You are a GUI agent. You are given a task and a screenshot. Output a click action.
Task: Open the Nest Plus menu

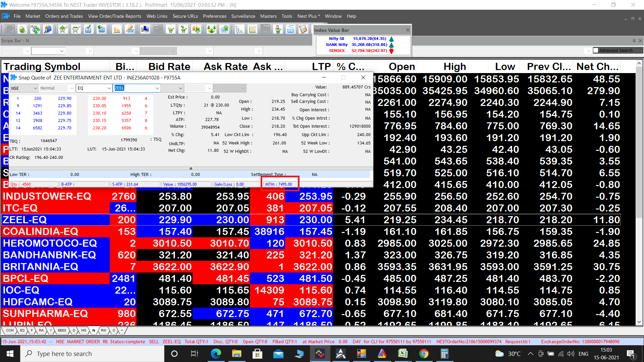tap(309, 16)
